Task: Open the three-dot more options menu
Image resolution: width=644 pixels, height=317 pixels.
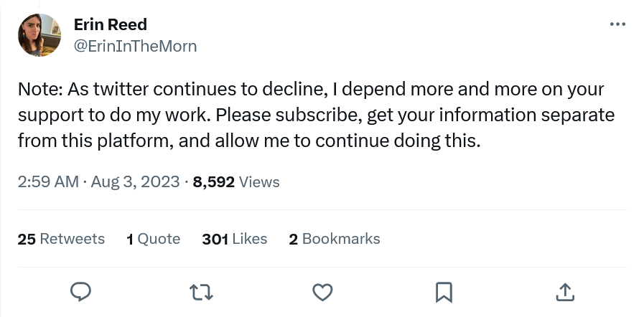Action: click(x=617, y=24)
